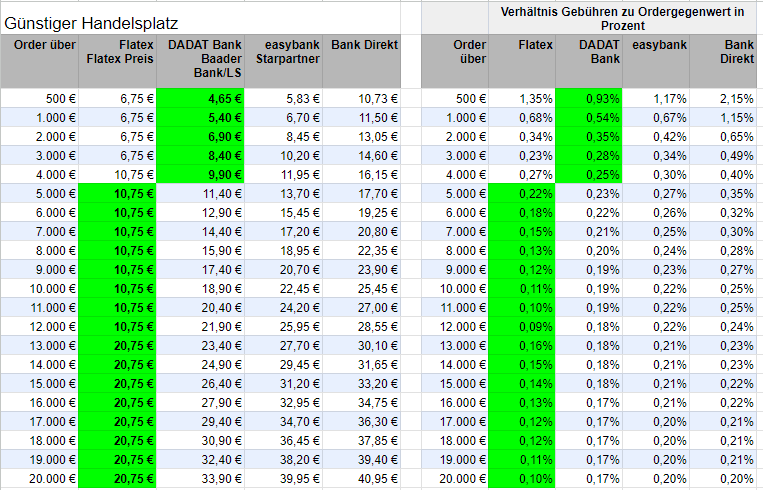Select the '26,40 €' DADAT cell
This screenshot has width=763, height=490.
[200, 383]
